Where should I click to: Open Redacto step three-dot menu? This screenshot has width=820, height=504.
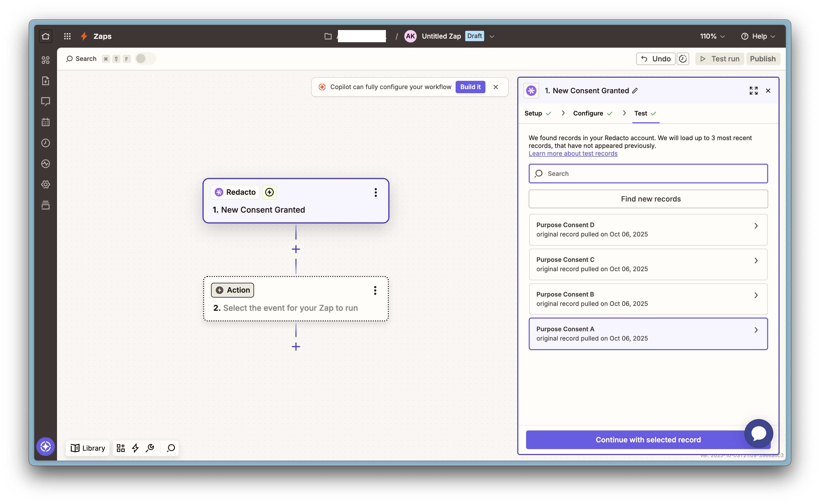tap(376, 192)
